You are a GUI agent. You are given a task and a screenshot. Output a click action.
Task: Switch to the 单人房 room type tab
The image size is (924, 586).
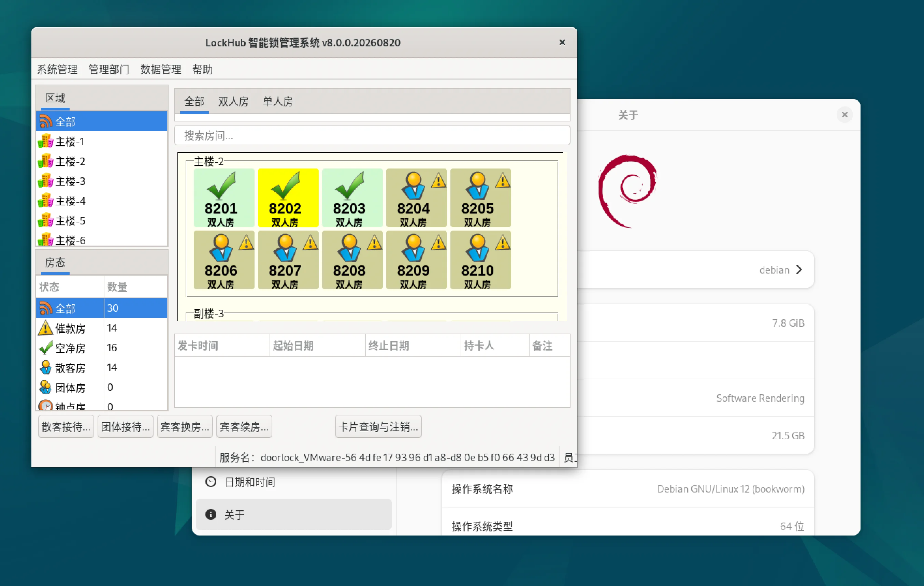(278, 102)
